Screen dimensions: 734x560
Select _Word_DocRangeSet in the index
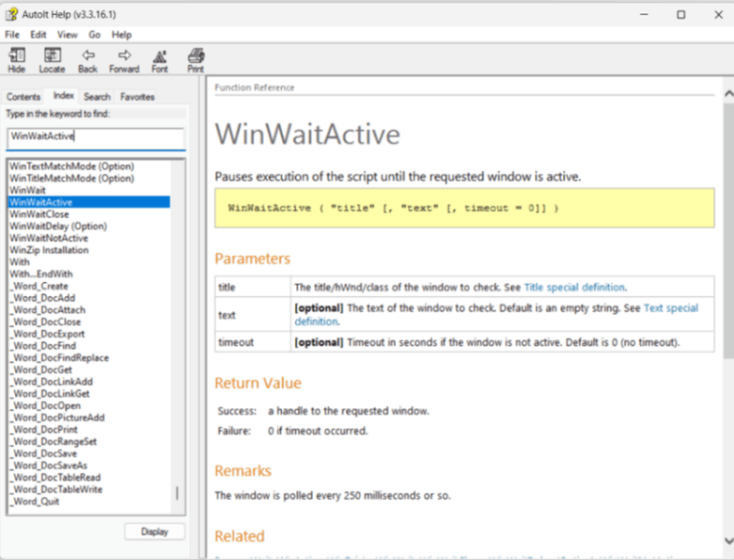pos(54,442)
